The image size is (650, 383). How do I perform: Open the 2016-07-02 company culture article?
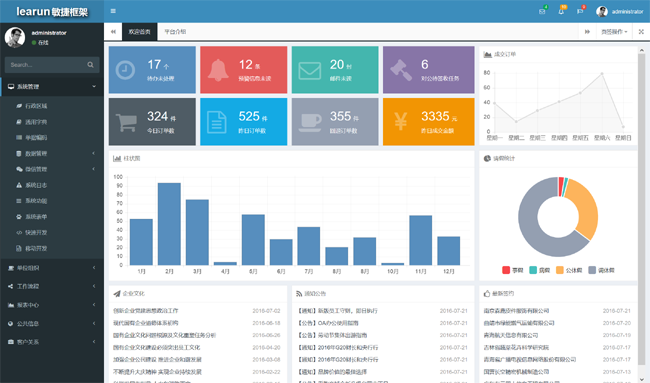point(146,310)
